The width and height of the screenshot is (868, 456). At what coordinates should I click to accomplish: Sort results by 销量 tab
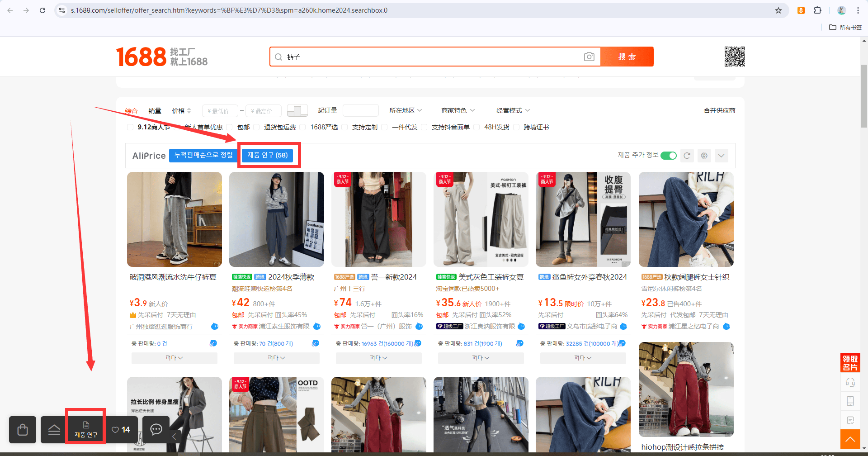click(155, 111)
